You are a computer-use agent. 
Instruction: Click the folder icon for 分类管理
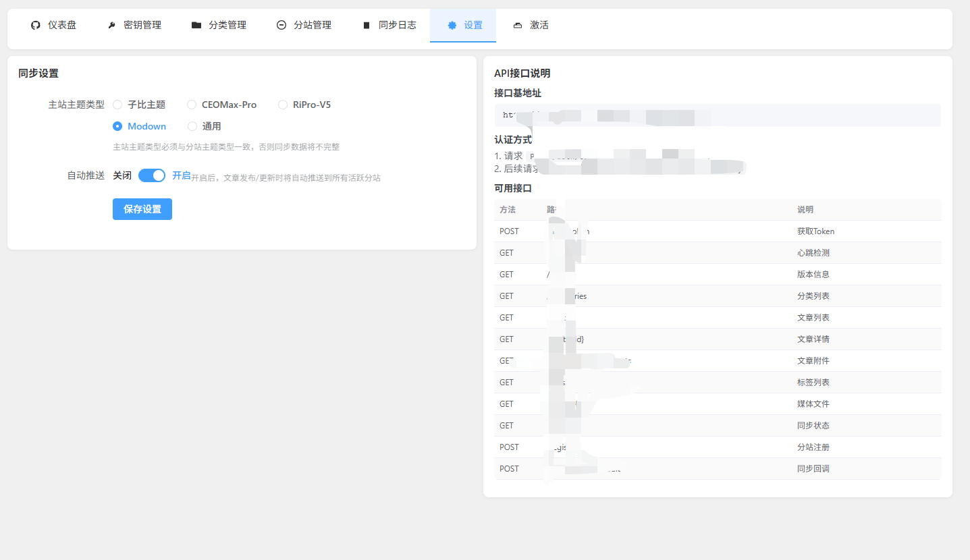tap(196, 25)
